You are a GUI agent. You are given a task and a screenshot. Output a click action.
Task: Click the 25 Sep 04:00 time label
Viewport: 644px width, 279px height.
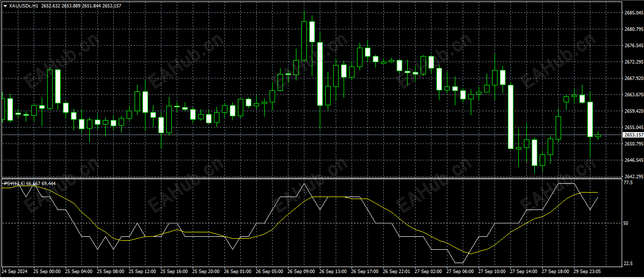(78, 272)
